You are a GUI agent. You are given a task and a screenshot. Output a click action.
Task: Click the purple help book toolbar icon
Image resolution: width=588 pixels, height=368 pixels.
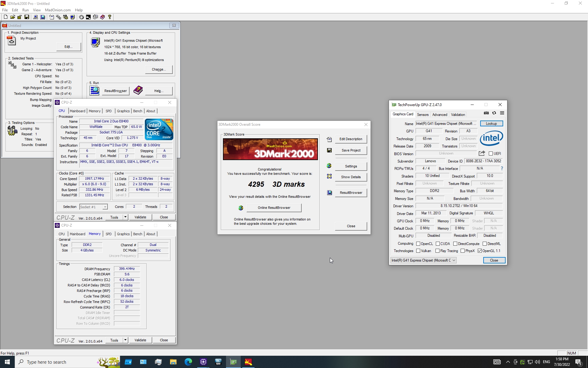102,17
